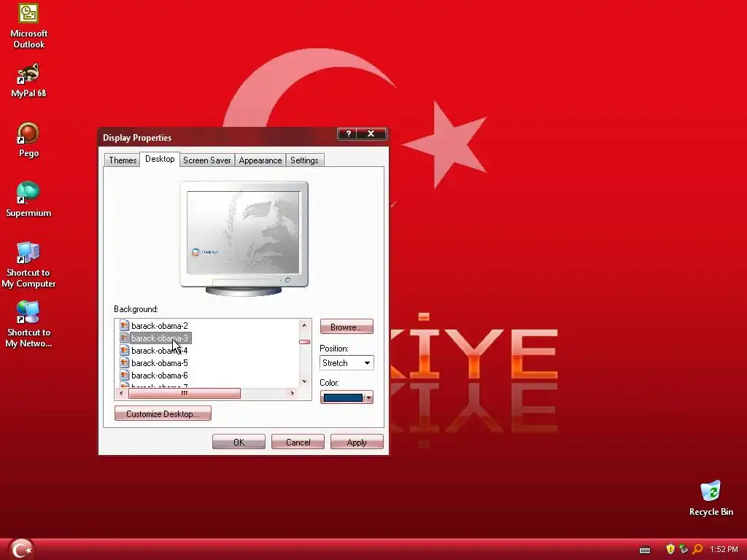Select the Shortcut to My Network icon
Screen dimensions: 747x560
[28, 324]
